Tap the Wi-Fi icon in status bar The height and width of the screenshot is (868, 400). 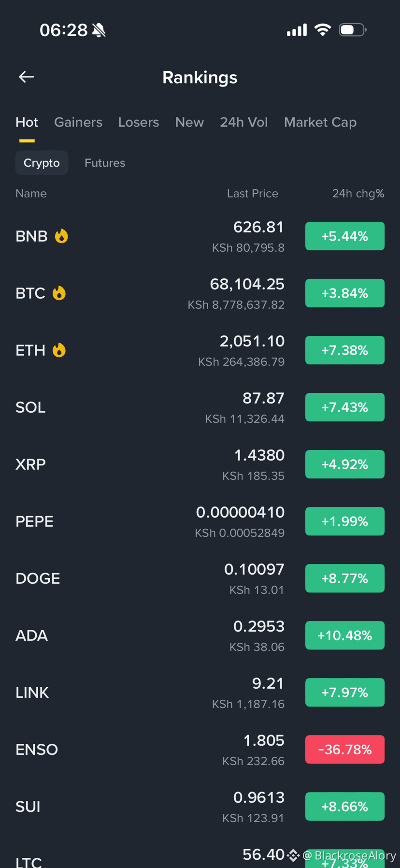[x=323, y=30]
